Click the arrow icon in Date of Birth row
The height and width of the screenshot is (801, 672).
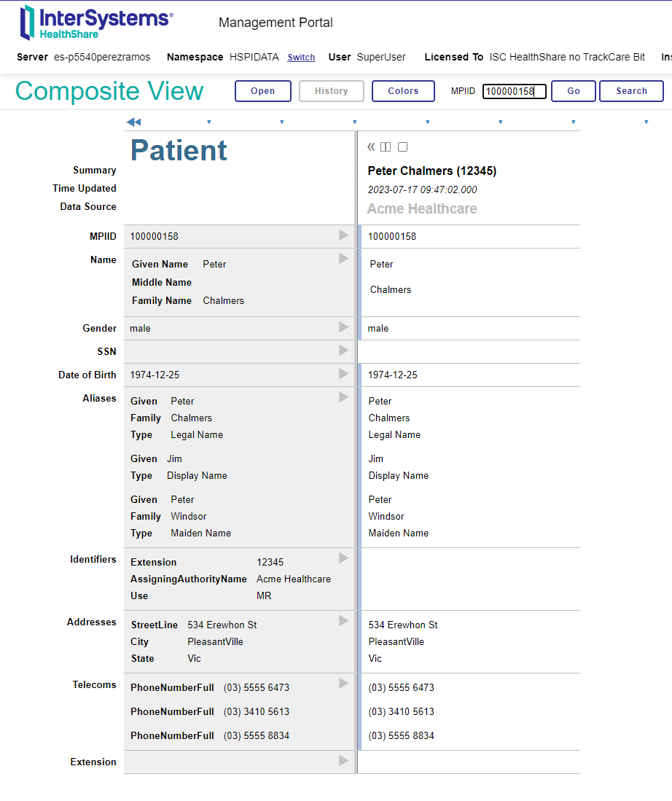pyautogui.click(x=344, y=374)
